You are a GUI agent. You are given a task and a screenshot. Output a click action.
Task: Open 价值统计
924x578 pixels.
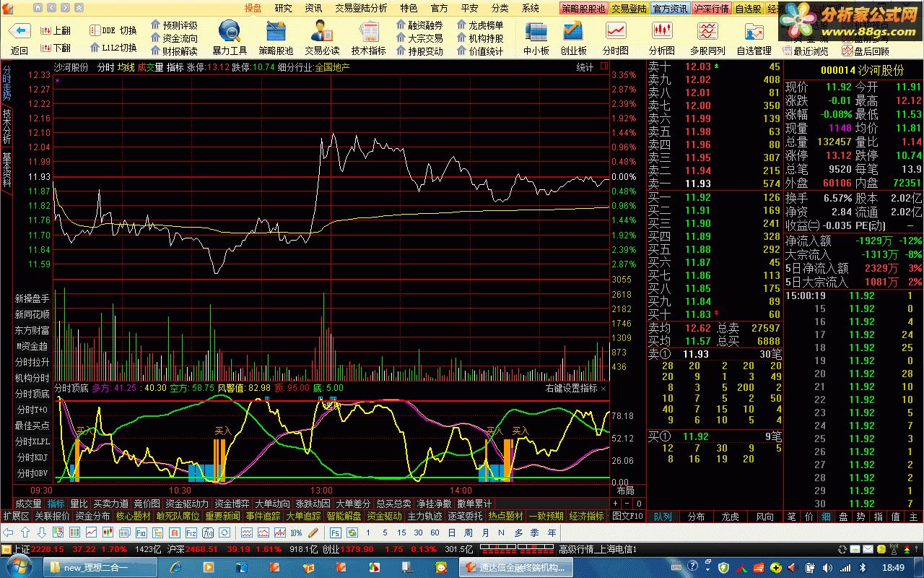tap(480, 51)
